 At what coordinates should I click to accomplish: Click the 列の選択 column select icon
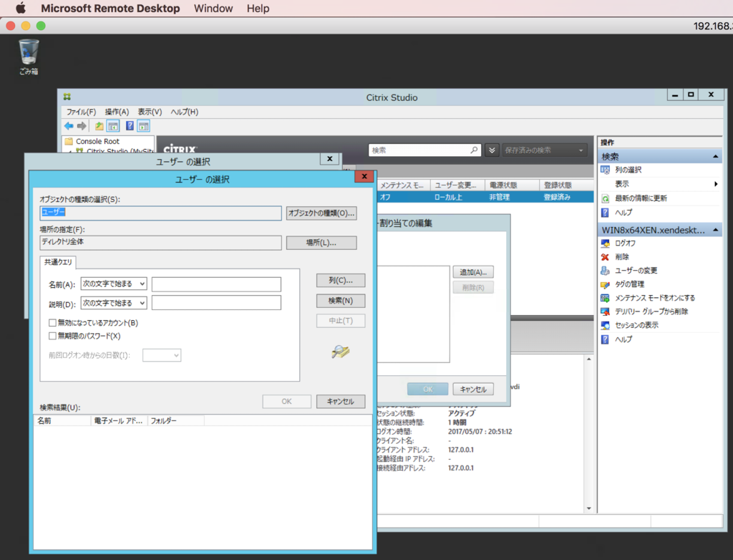[x=605, y=170]
